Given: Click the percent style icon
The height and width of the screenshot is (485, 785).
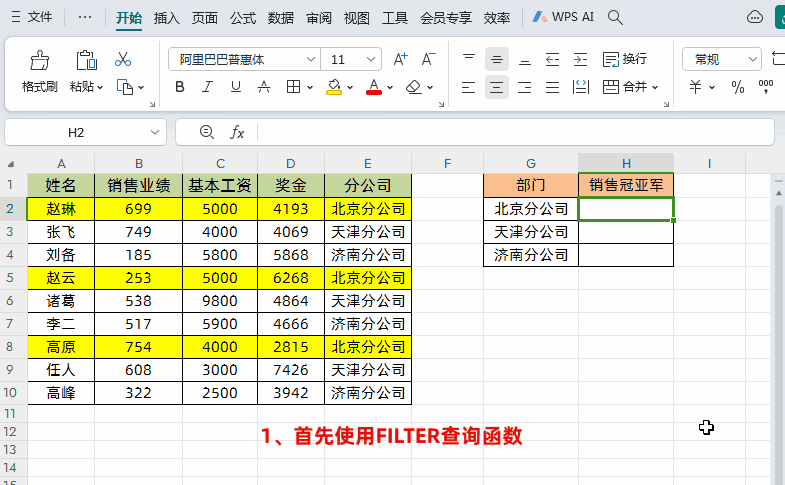Looking at the screenshot, I should (x=738, y=87).
